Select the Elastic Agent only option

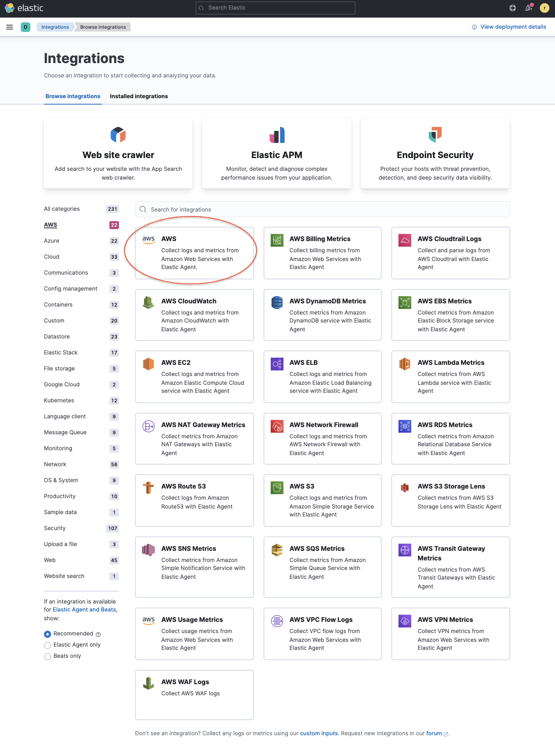tap(48, 645)
